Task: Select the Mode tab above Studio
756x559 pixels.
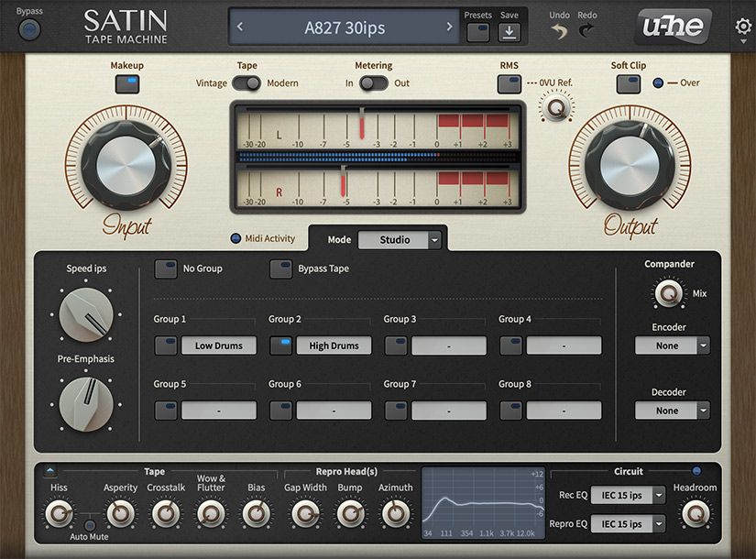Action: [339, 239]
